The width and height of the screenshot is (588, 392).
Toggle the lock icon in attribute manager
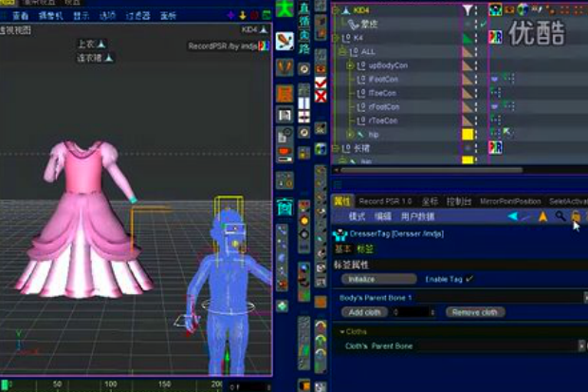point(576,215)
